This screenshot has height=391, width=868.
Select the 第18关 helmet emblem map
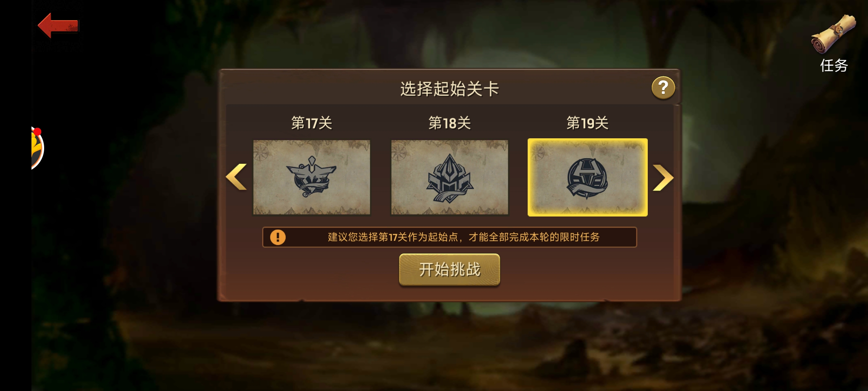coord(450,177)
